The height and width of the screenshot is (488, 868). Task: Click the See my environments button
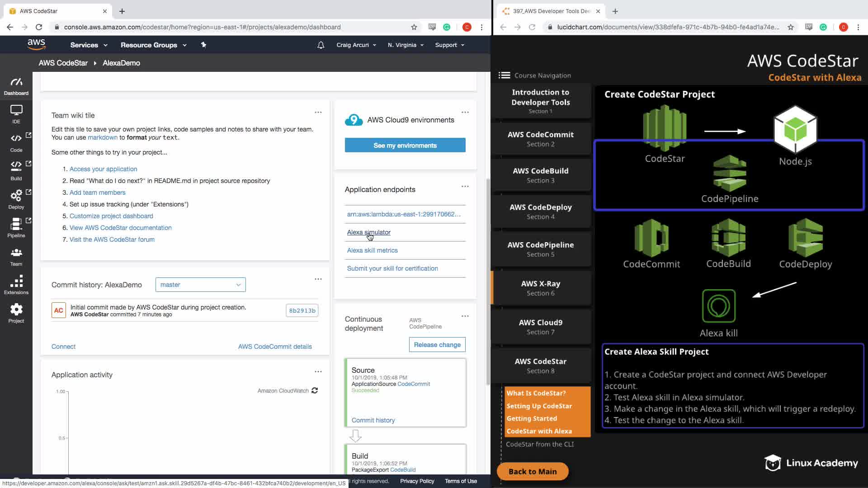point(405,145)
